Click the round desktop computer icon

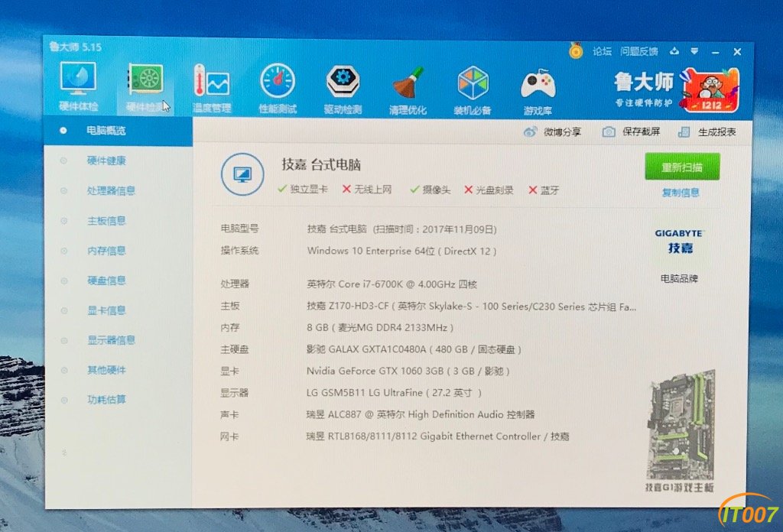click(x=242, y=174)
